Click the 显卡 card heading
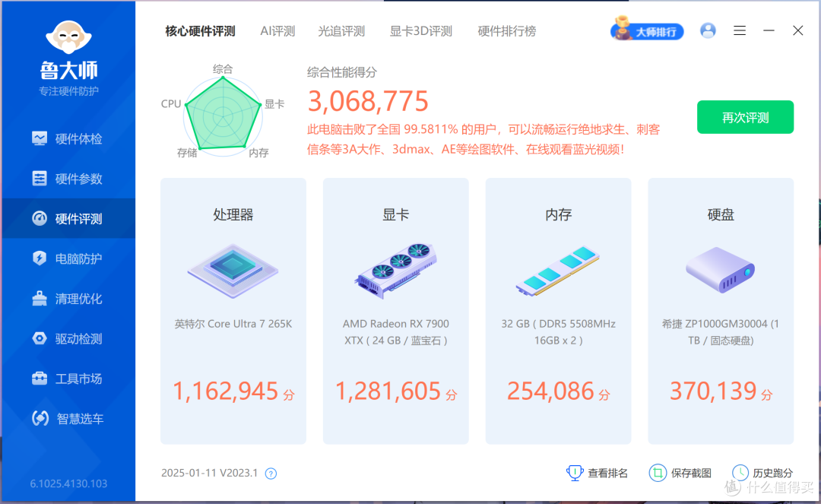Viewport: 821px width, 504px height. click(396, 214)
